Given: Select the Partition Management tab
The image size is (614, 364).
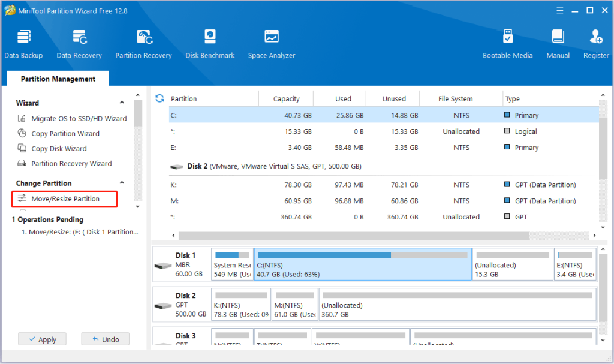Looking at the screenshot, I should point(58,79).
